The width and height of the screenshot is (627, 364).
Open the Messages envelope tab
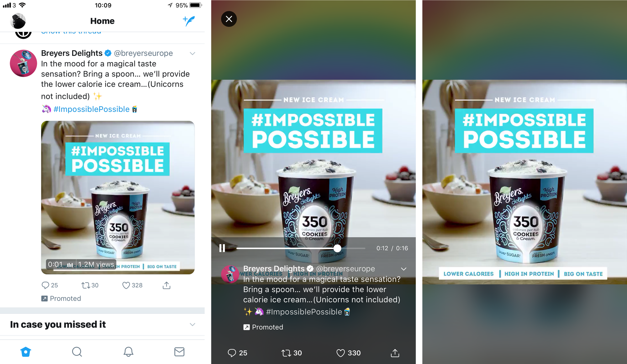tap(179, 352)
